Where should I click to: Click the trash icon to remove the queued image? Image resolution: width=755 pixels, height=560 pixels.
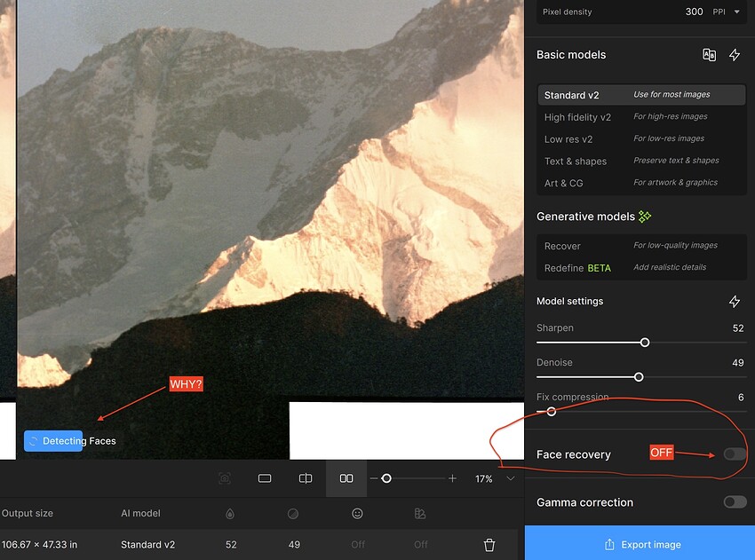(x=489, y=544)
